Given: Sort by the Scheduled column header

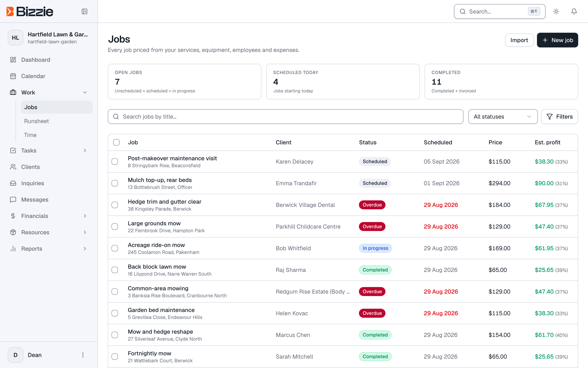Looking at the screenshot, I should pyautogui.click(x=438, y=142).
